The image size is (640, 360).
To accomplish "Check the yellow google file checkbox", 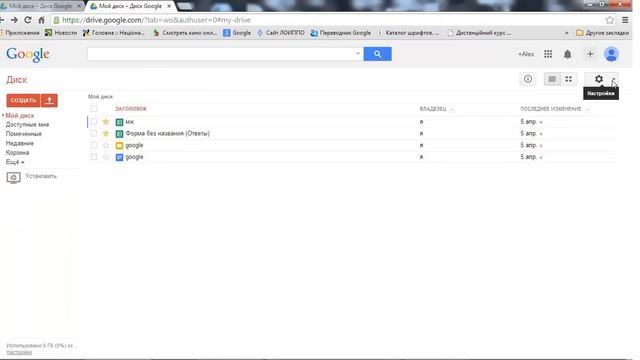I will [94, 145].
